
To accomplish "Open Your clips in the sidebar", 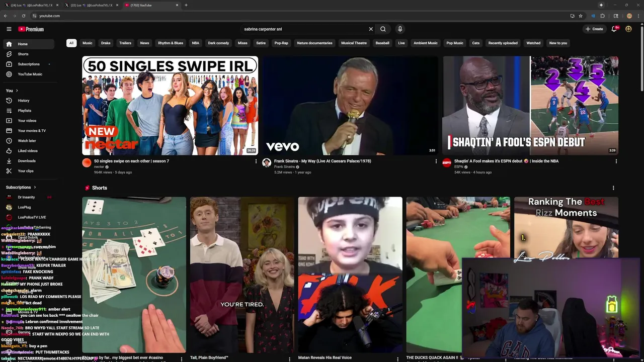I will coord(29,171).
